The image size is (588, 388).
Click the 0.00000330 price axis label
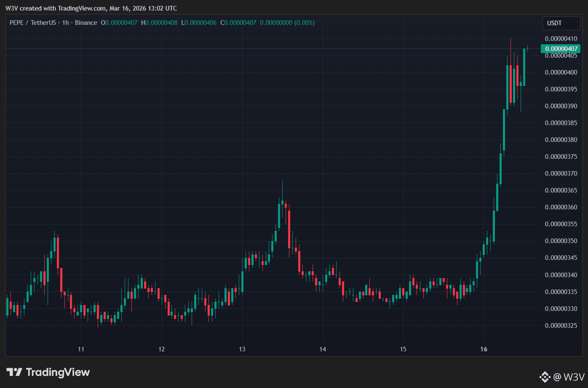point(561,308)
